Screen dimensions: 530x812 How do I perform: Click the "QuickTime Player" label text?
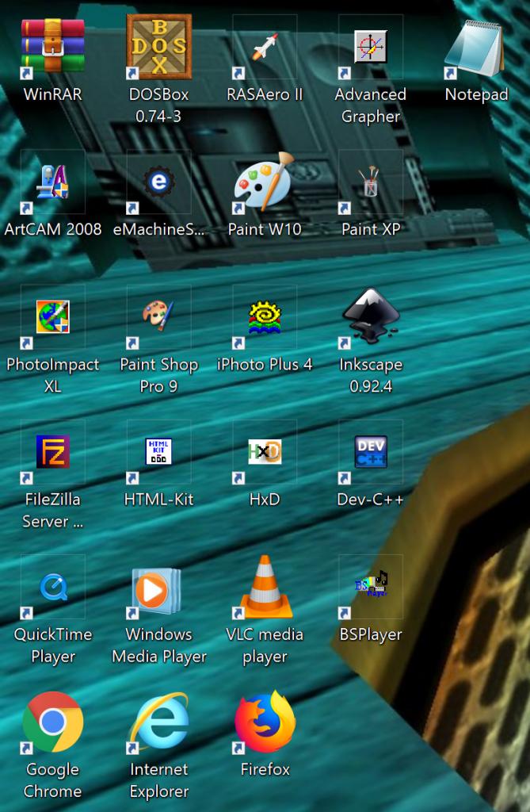[x=53, y=645]
